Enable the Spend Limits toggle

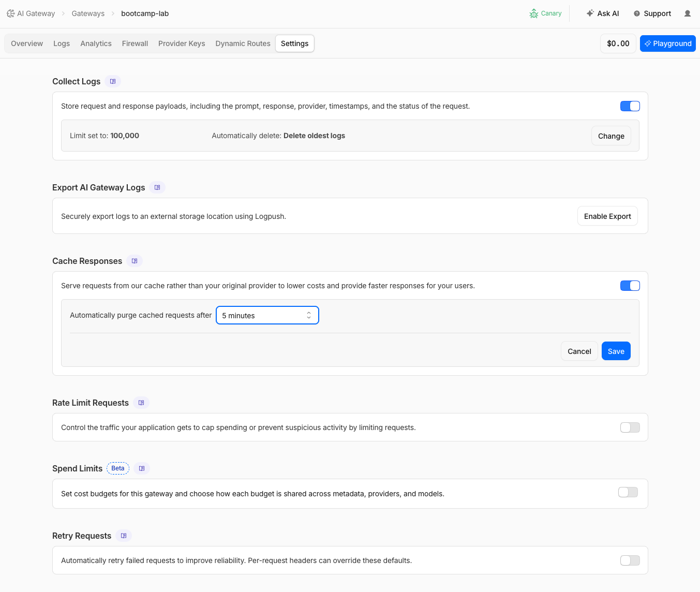[x=628, y=492]
